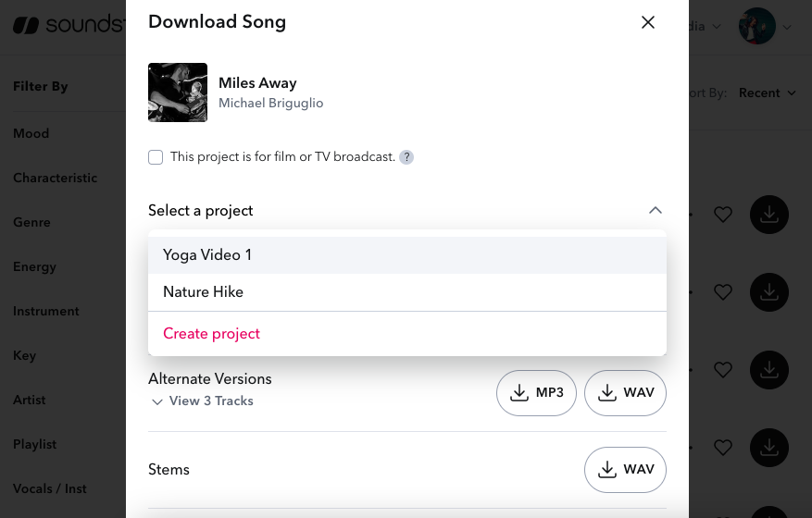Open the Sort By Recent dropdown
Screen dimensions: 812x518
[767, 92]
